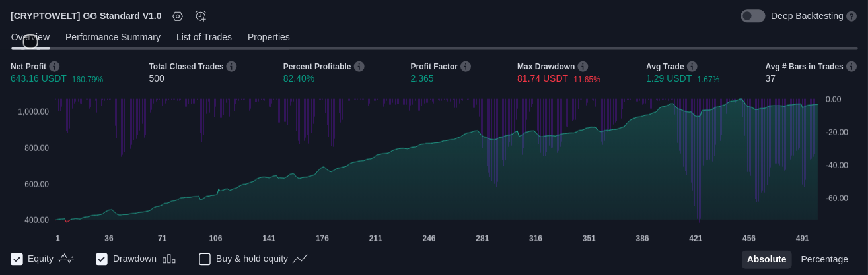Click the add alert clock icon

pos(201,16)
